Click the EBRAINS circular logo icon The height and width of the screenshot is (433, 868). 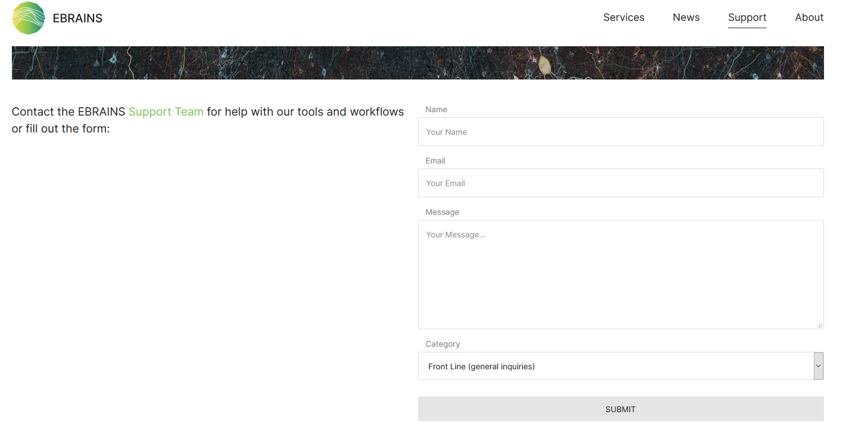(x=28, y=18)
